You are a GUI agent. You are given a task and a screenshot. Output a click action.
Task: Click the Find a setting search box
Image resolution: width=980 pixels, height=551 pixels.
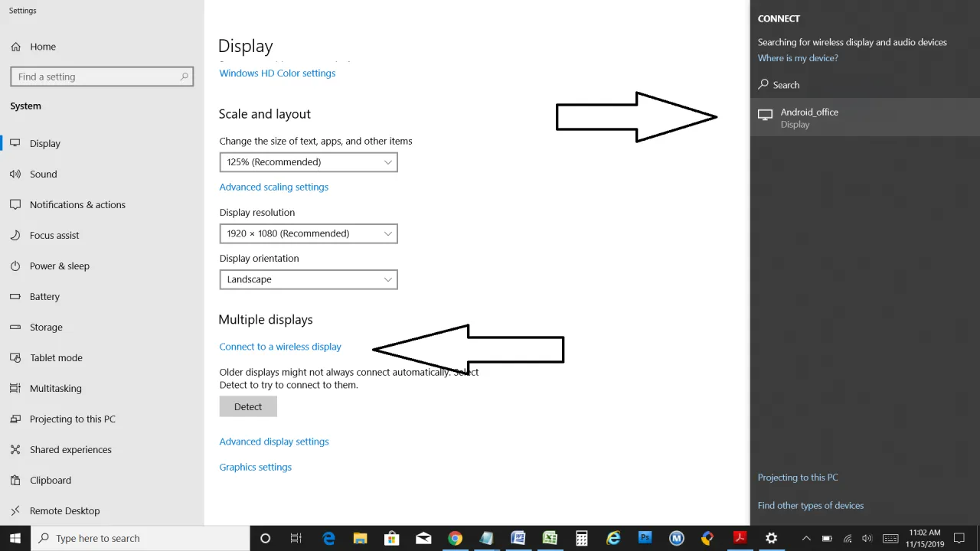tap(102, 77)
